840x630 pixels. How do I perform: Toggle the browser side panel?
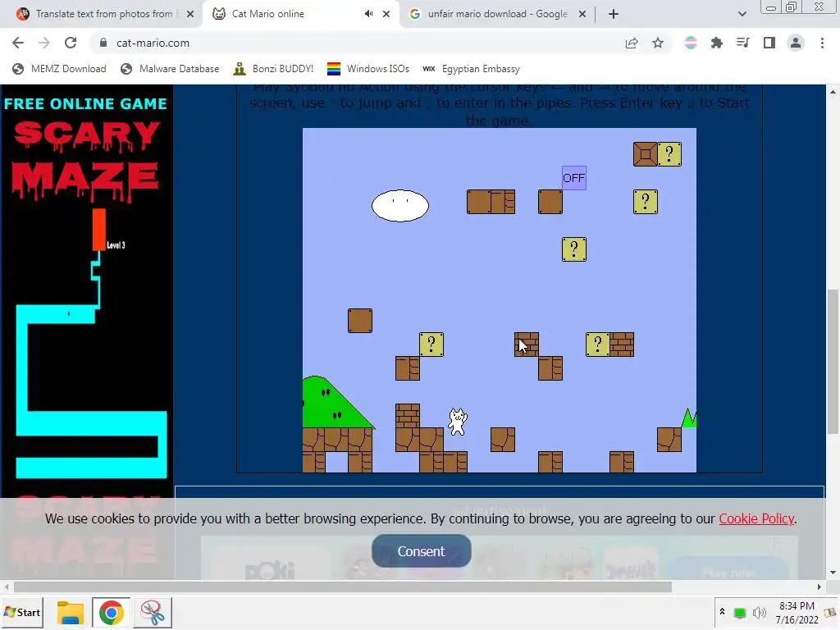(769, 43)
